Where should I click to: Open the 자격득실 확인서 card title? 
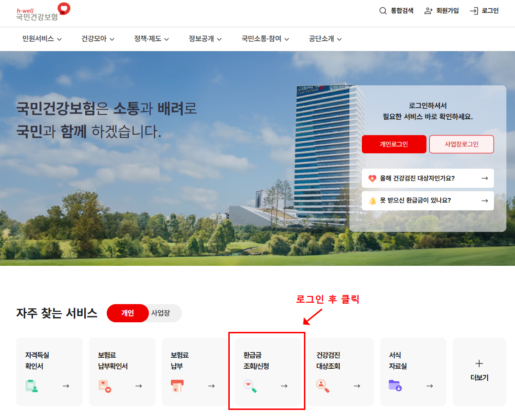[x=37, y=361]
